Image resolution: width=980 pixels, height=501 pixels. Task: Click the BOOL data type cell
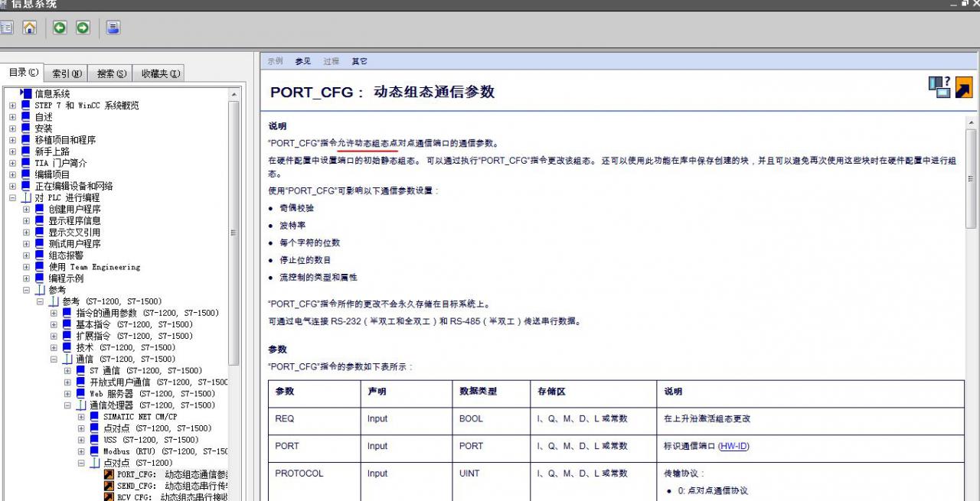491,419
